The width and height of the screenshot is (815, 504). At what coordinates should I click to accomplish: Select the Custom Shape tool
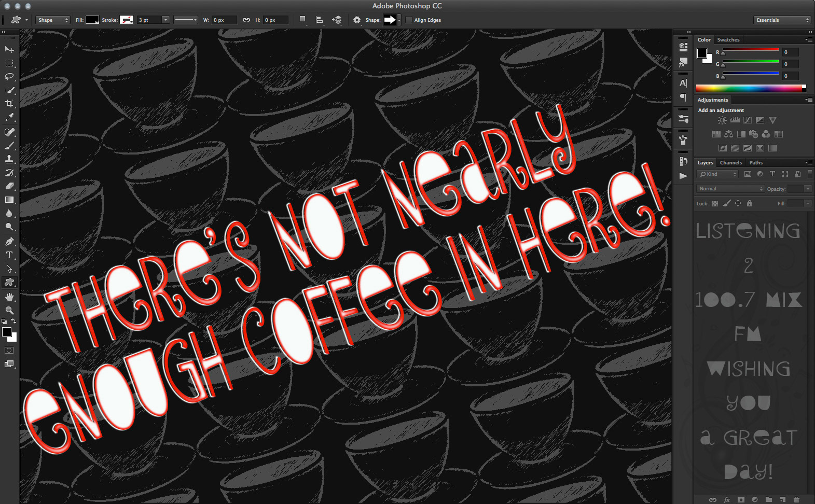(9, 282)
